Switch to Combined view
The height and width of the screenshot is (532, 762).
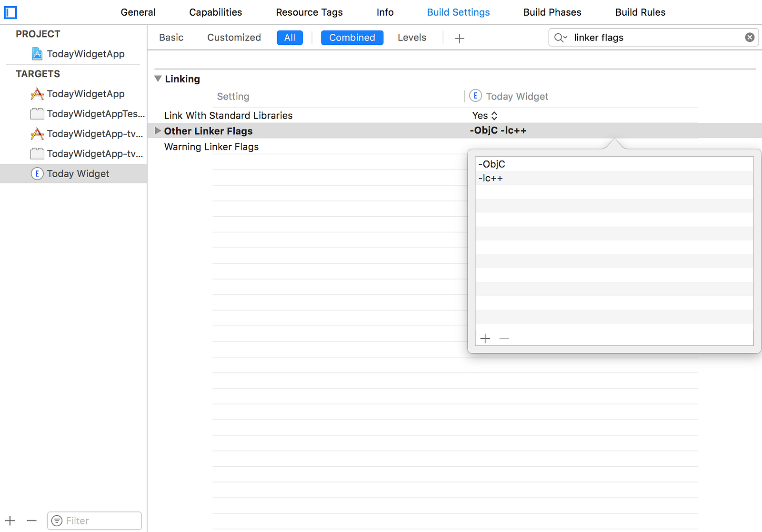(352, 38)
